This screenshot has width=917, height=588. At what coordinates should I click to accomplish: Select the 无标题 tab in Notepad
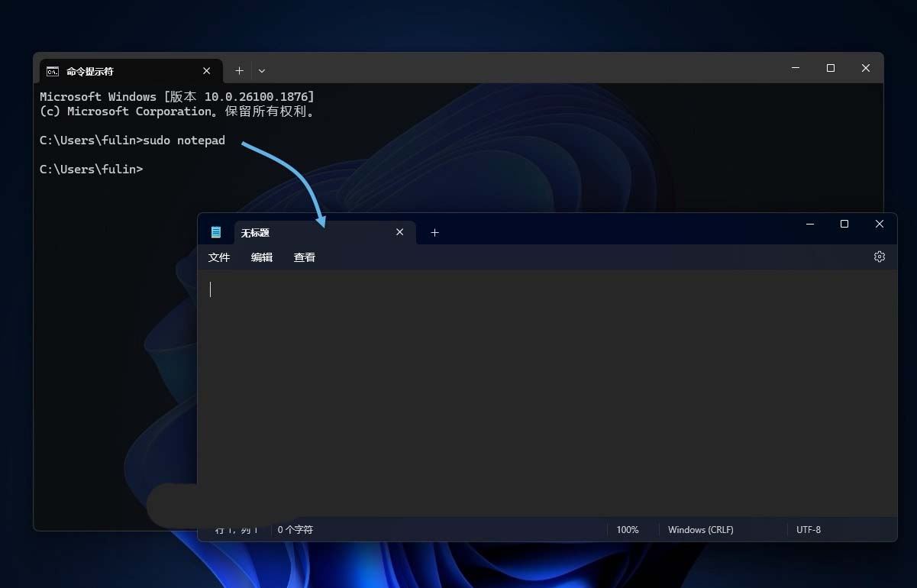325,232
